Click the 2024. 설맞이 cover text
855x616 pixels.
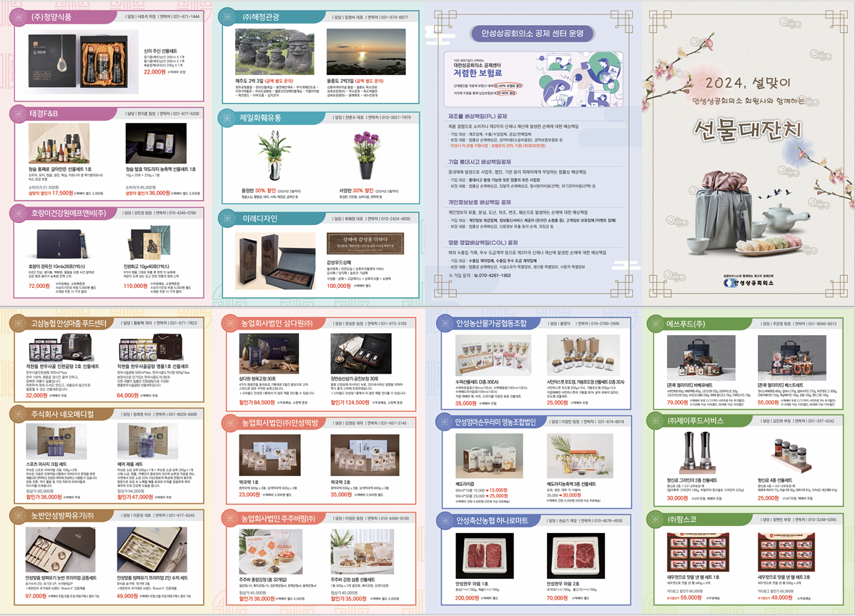(748, 83)
